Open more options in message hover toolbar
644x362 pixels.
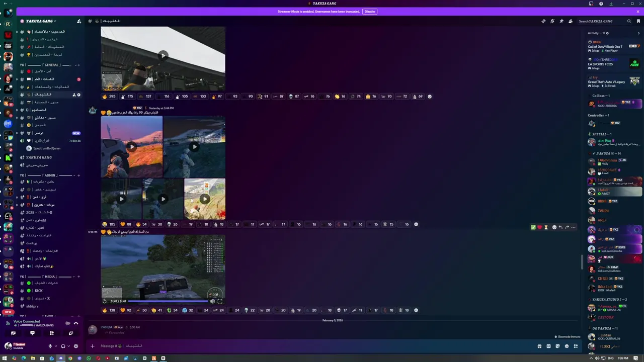coord(573,227)
